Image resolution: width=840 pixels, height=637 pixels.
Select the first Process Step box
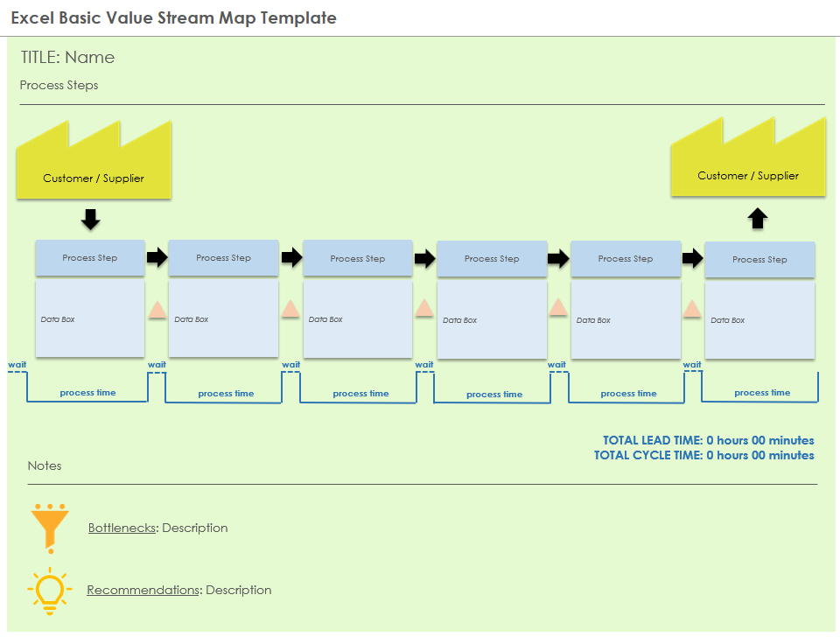pos(90,258)
